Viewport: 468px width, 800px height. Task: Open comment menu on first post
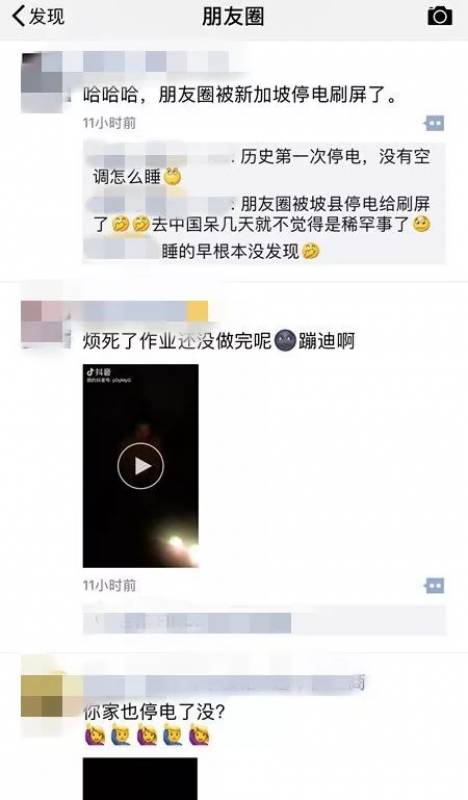point(434,123)
